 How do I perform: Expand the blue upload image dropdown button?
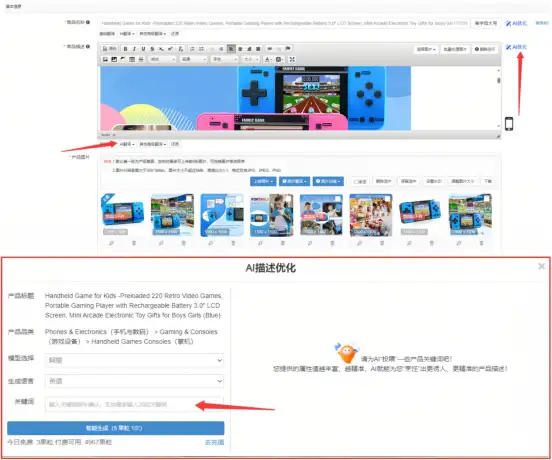click(263, 181)
